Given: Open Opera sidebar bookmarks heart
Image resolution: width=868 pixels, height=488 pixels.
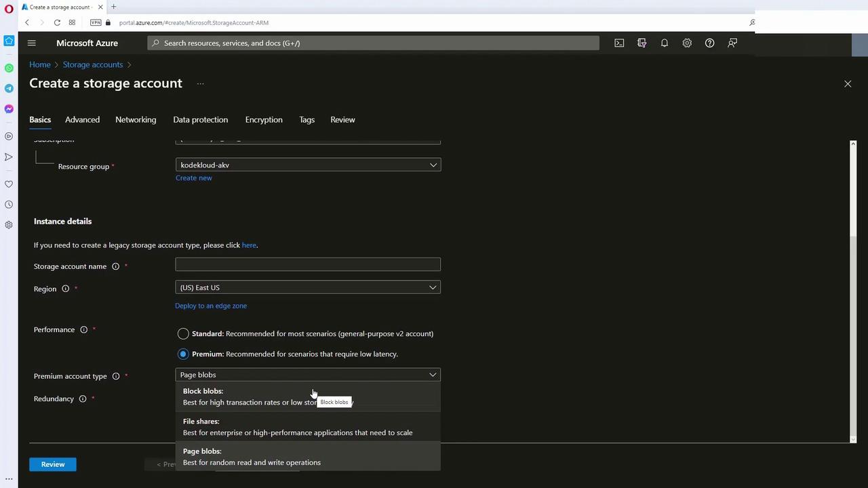Looking at the screenshot, I should [x=9, y=184].
